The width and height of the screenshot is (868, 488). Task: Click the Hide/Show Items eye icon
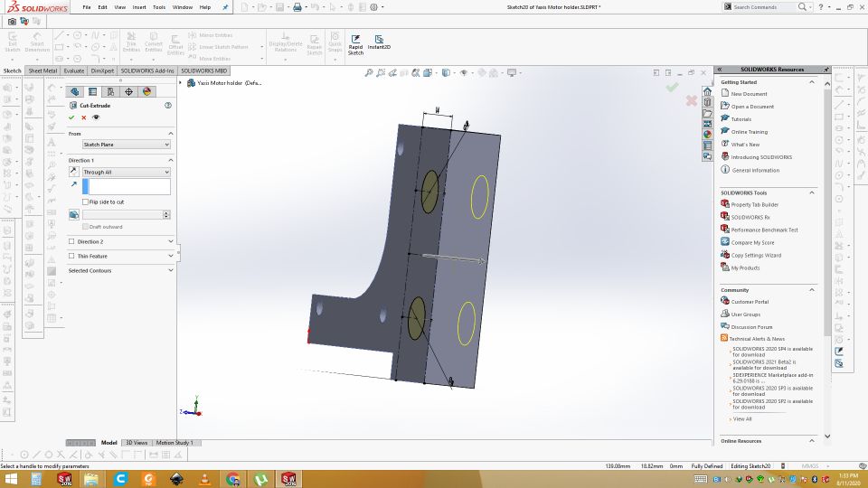pyautogui.click(x=464, y=72)
